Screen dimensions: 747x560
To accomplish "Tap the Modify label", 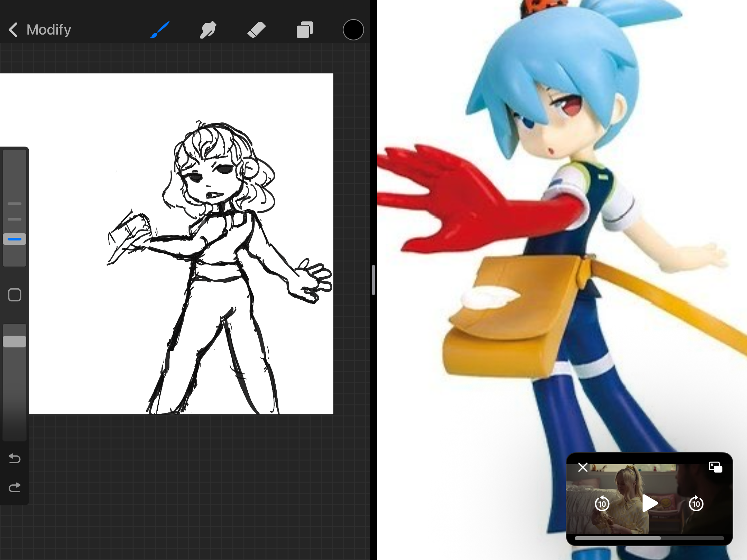I will pos(49,30).
